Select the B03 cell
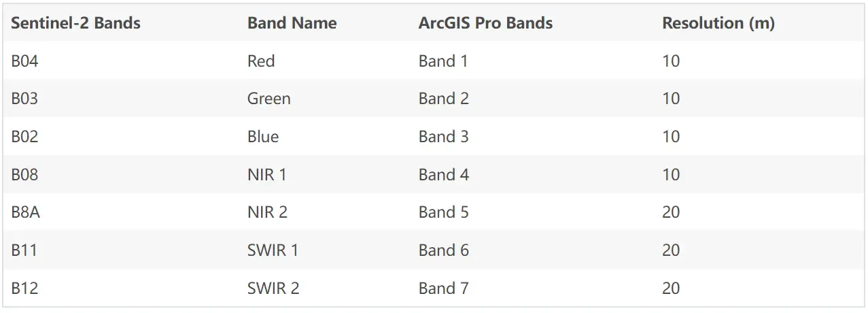This screenshot has height=313, width=868. pos(24,99)
